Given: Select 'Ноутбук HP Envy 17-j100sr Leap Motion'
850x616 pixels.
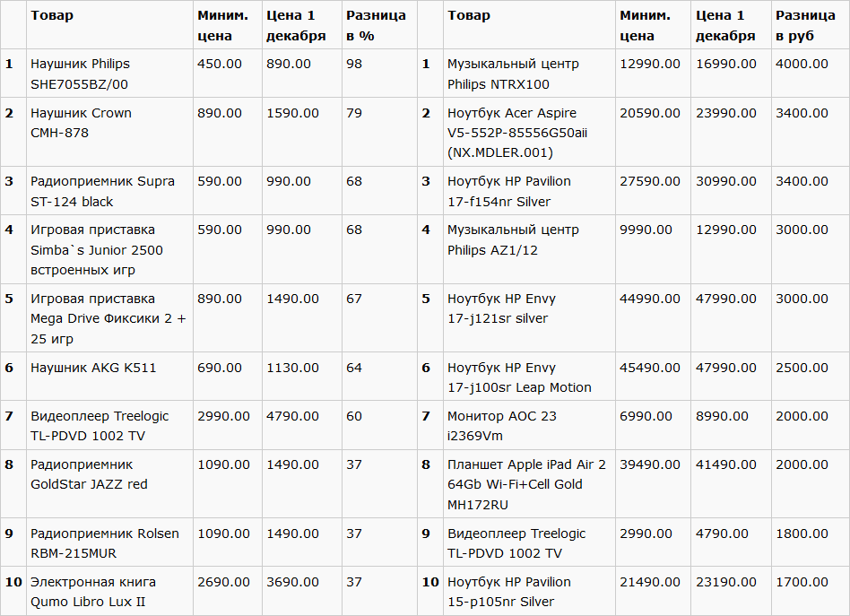Looking at the screenshot, I should pyautogui.click(x=529, y=377).
